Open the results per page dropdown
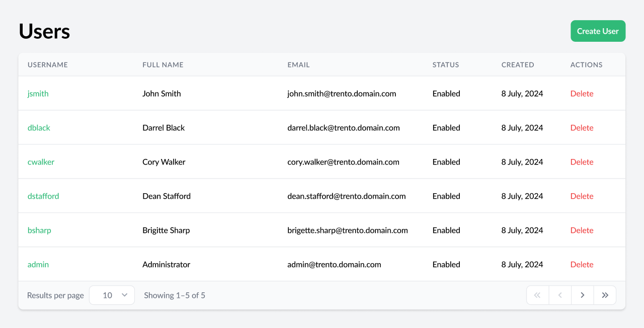 coord(112,295)
